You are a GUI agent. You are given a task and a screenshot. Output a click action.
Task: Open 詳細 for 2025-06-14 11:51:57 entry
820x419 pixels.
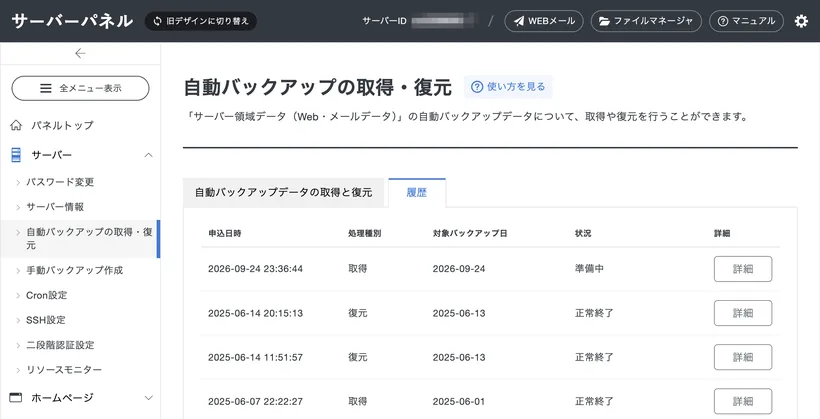(743, 357)
